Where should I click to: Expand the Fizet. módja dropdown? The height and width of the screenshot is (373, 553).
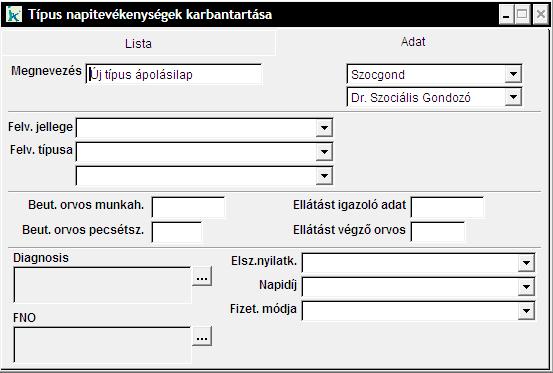coord(418,311)
